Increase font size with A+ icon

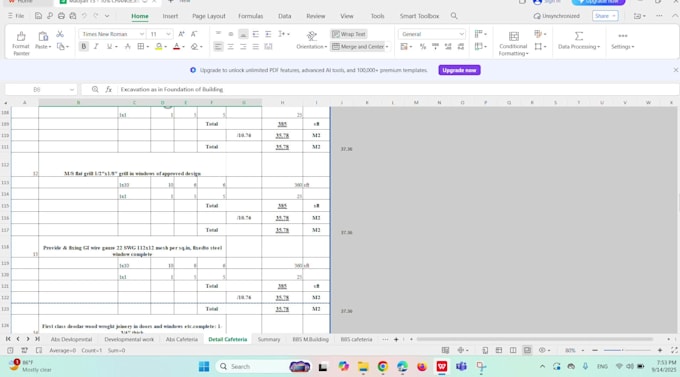coord(181,34)
